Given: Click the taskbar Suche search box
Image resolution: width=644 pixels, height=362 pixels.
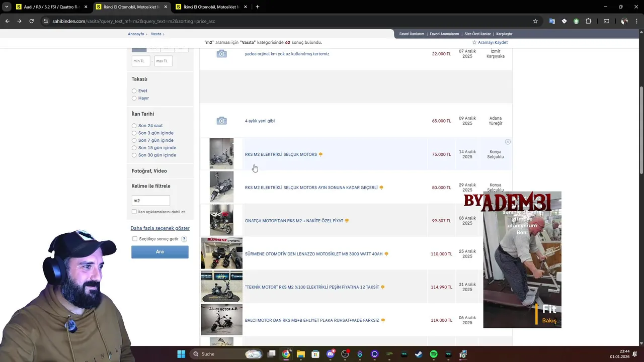Looking at the screenshot, I should pyautogui.click(x=227, y=354).
